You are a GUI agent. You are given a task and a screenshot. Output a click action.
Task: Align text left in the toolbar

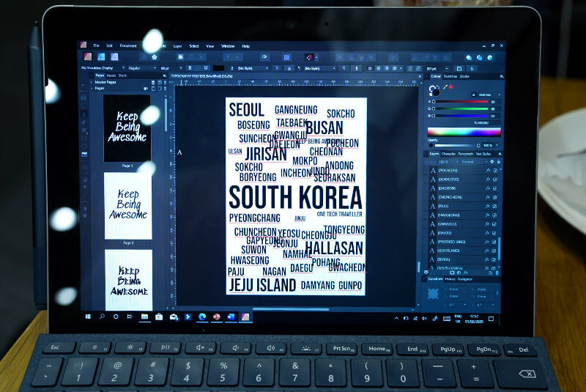coord(371,68)
